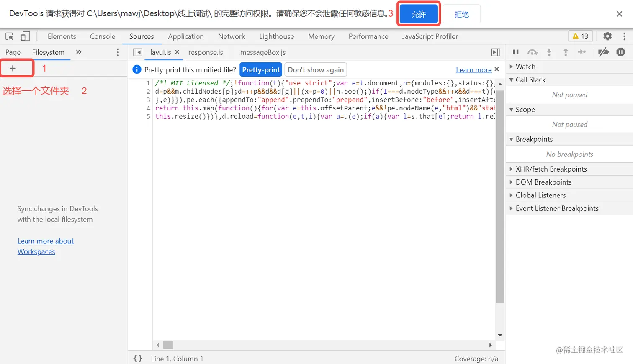This screenshot has height=364, width=633.
Task: Open the JavaScript Profiler tab
Action: (x=430, y=36)
